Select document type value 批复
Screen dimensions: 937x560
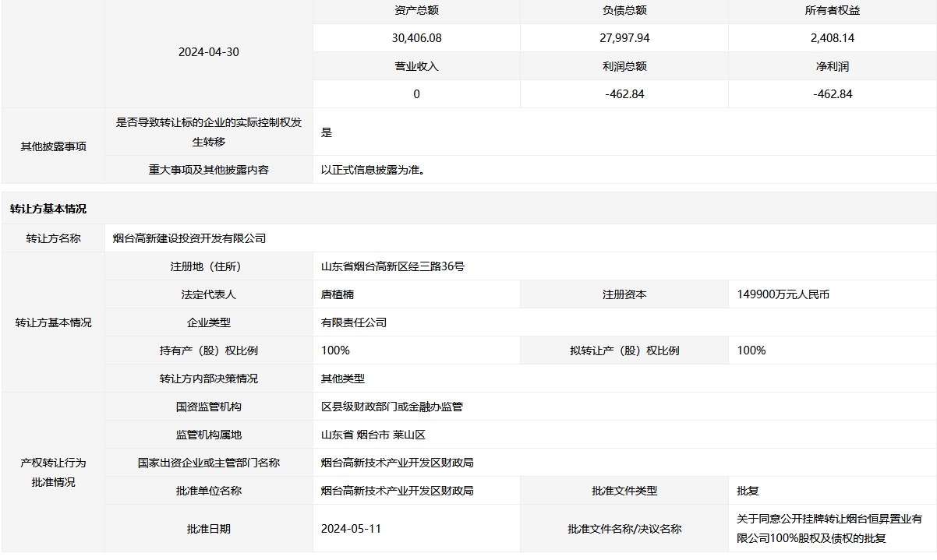point(748,491)
